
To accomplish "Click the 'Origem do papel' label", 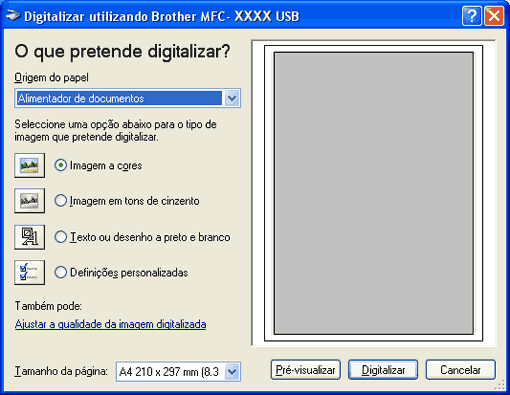I will 52,77.
